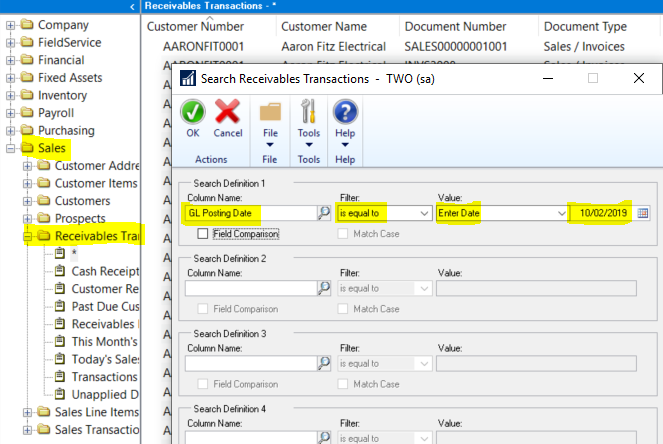Open the File folder icon menu
Viewport: 663px width, 444px height.
click(270, 111)
